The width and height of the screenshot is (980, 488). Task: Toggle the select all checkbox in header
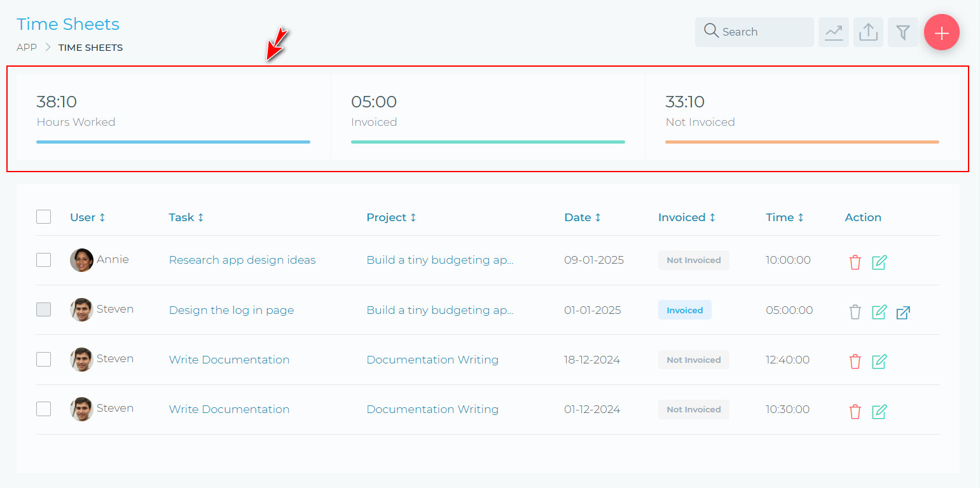(43, 217)
